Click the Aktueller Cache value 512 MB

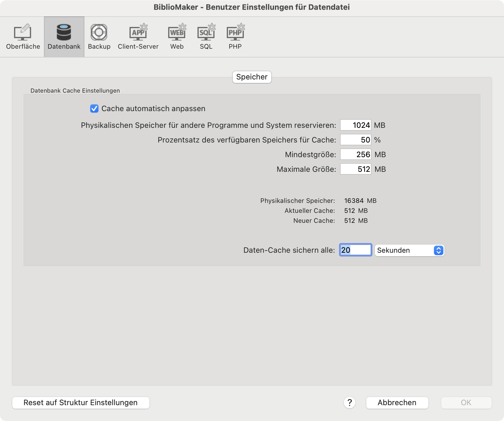pyautogui.click(x=356, y=211)
